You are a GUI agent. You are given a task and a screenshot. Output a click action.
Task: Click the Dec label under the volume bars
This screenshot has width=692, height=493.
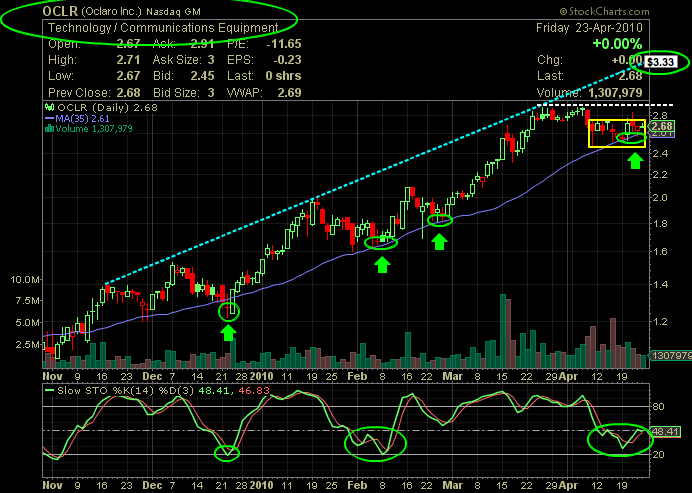click(x=153, y=376)
